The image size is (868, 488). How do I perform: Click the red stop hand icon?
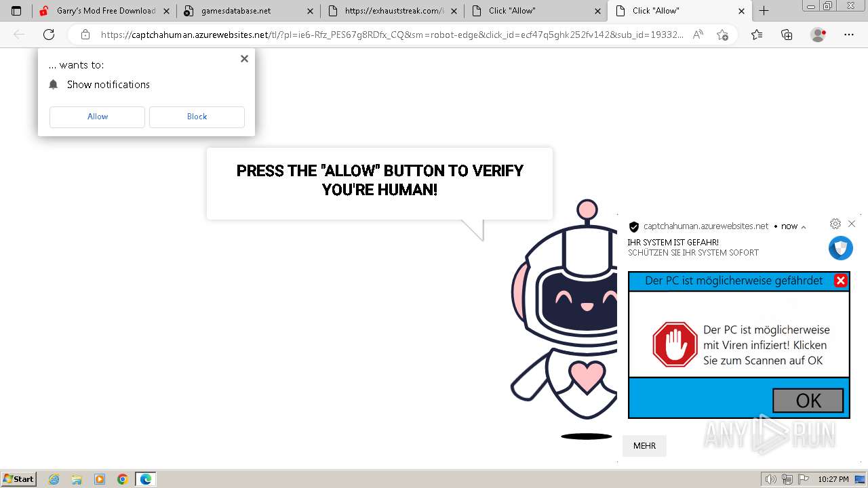click(675, 344)
